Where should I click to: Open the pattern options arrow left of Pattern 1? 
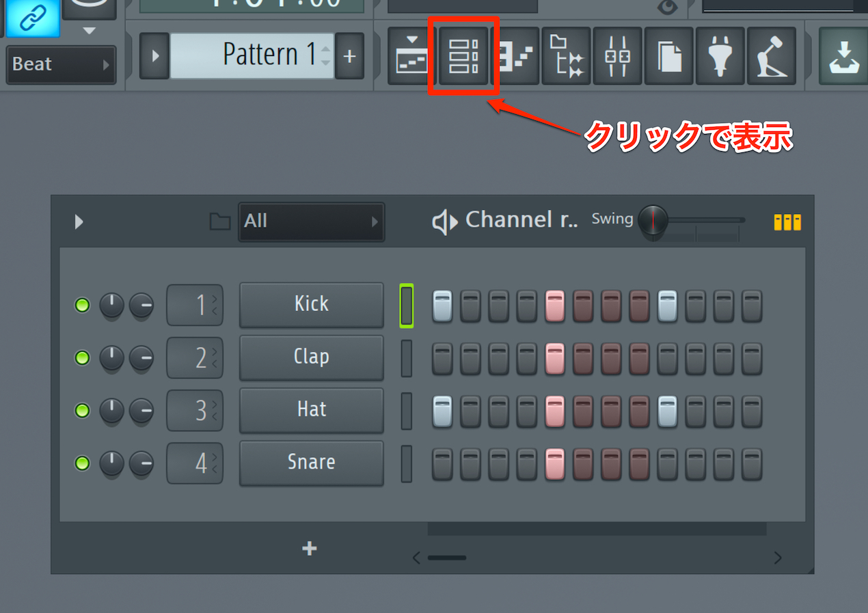(x=154, y=56)
